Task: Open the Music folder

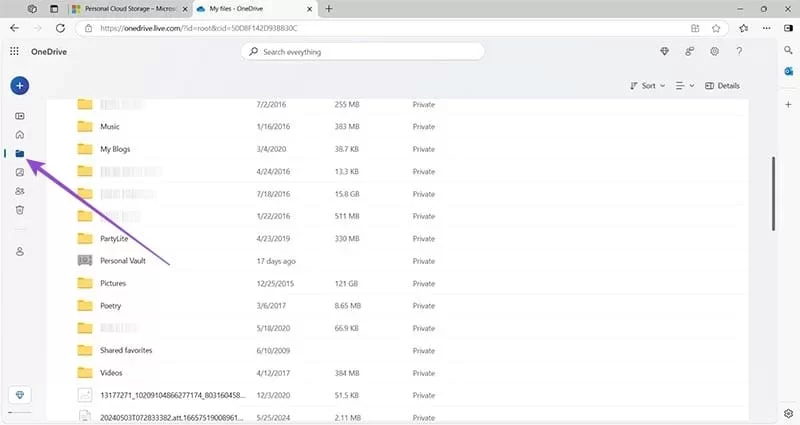Action: coord(109,127)
